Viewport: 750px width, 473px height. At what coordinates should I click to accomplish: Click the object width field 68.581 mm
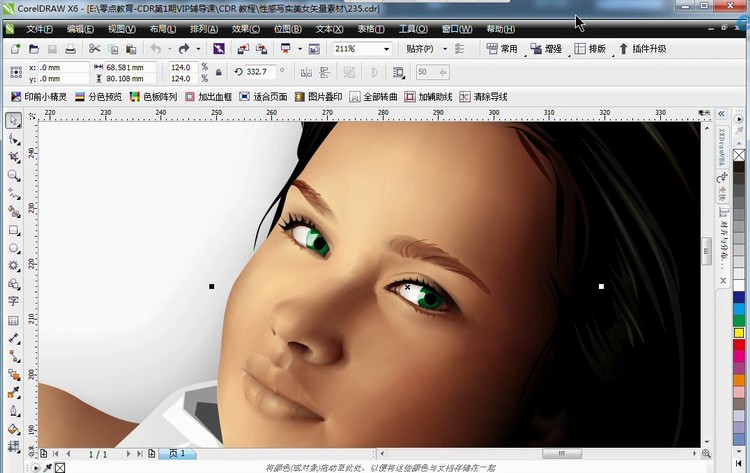point(130,67)
